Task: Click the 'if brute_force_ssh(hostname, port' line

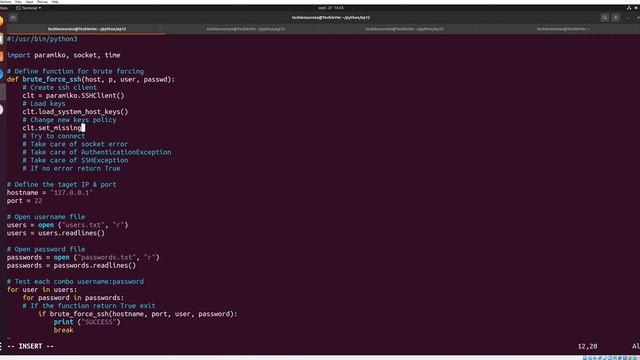Action: 138,314
